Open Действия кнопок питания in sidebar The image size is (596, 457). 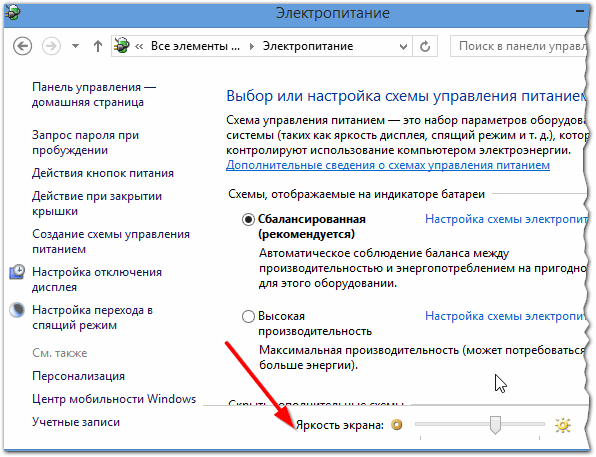pyautogui.click(x=103, y=173)
